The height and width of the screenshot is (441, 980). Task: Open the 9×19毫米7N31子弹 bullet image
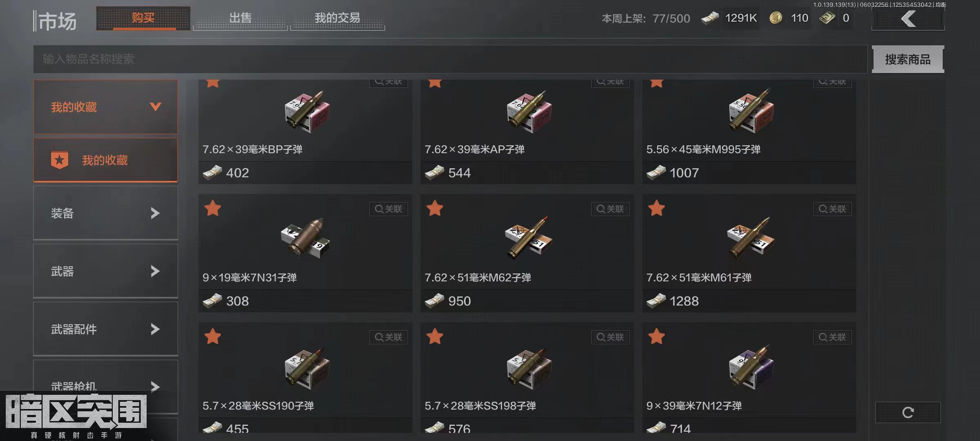(x=306, y=238)
